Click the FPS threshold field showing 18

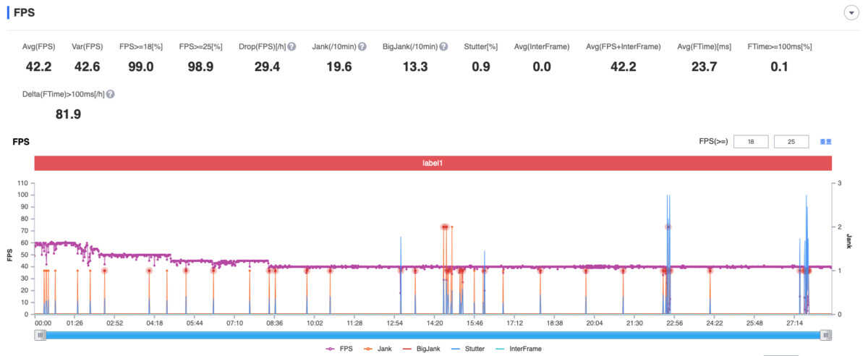[751, 142]
